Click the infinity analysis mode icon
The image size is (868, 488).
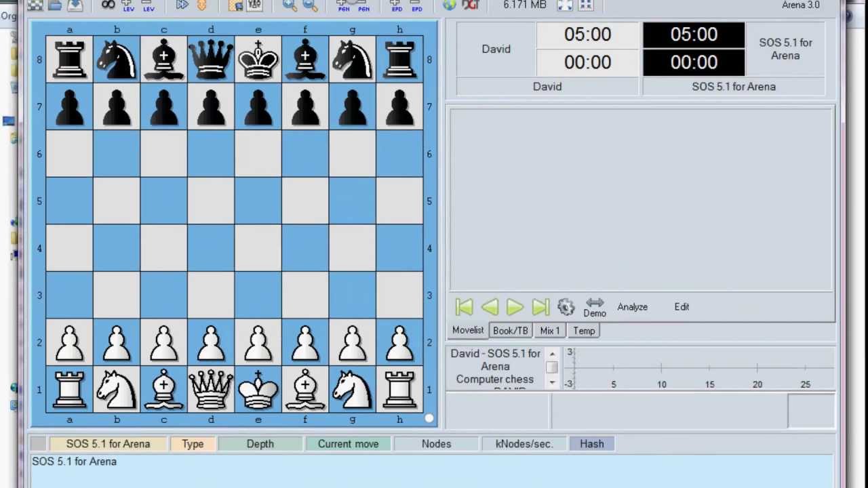108,5
